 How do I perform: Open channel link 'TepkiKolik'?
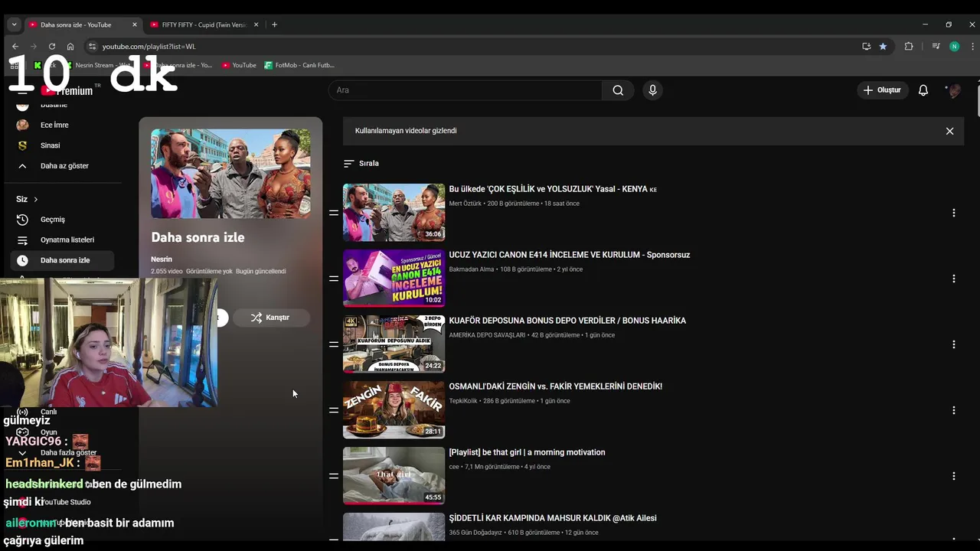pos(463,401)
